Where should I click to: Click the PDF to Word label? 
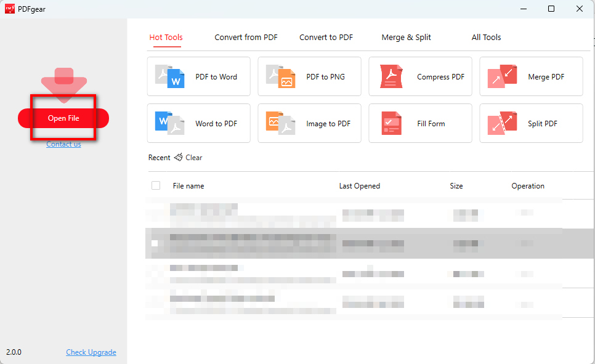(216, 76)
